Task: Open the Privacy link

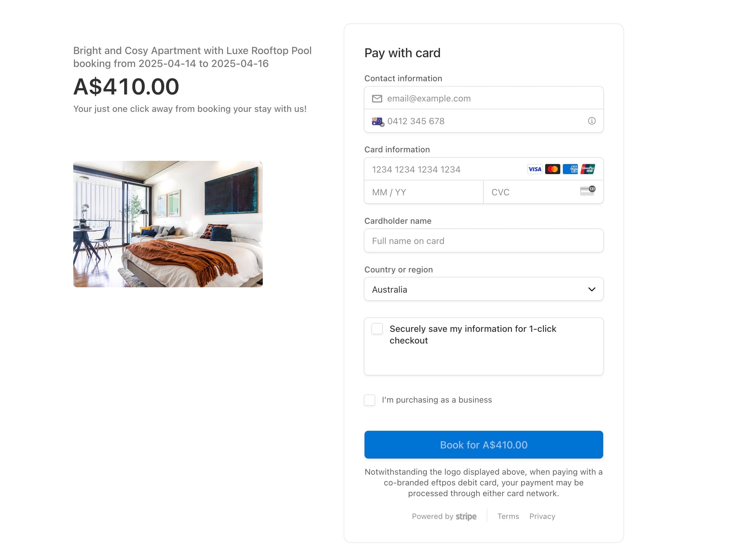Action: (x=542, y=517)
